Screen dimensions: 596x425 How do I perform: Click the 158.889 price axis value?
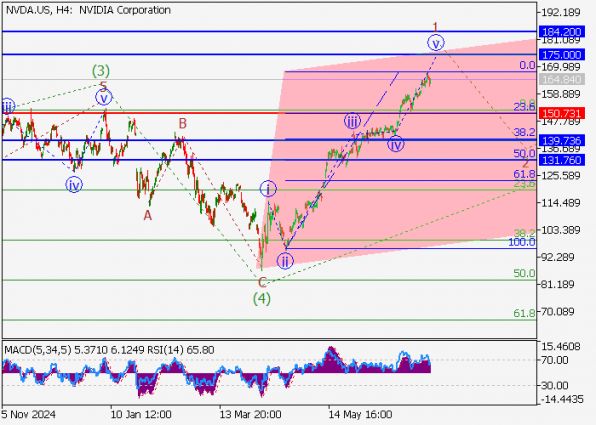click(561, 94)
